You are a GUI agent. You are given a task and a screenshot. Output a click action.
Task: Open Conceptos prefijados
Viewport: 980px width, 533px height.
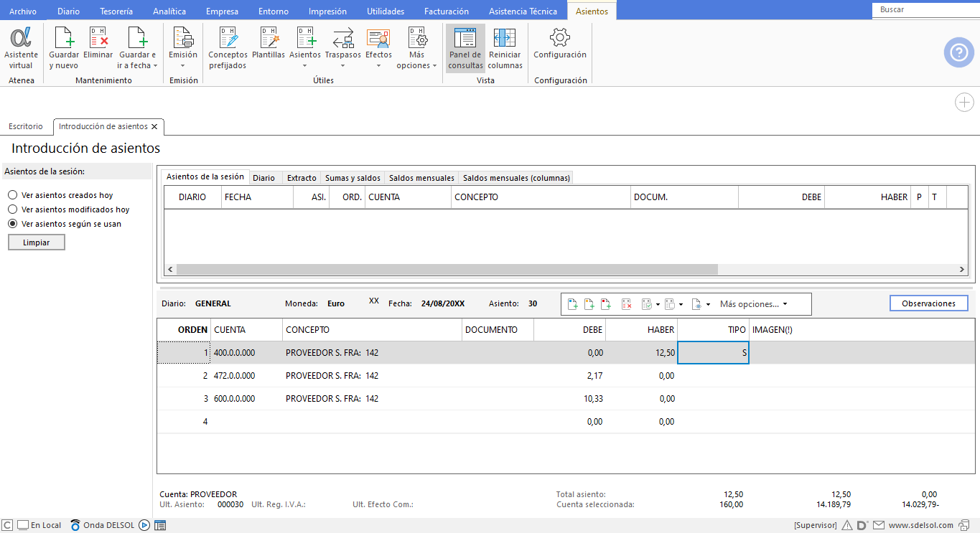click(228, 48)
